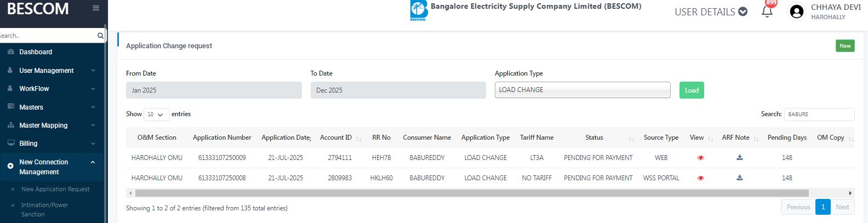Click the BESCOM logo in header

pos(419,10)
